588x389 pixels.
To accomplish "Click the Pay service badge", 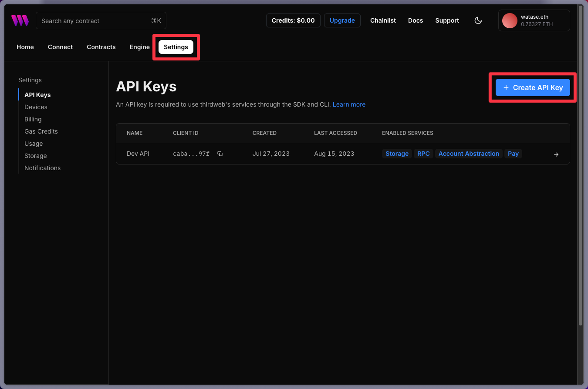I will click(x=513, y=154).
